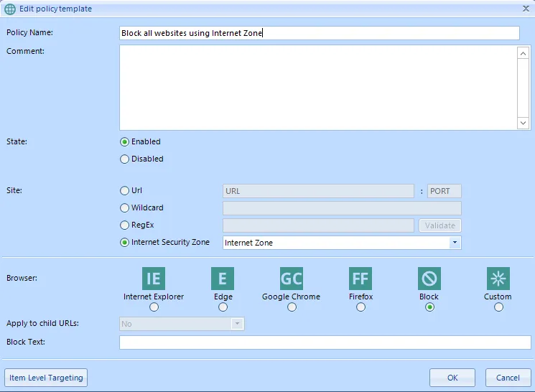Expand the Apply to child URLs dropdown

(x=238, y=324)
